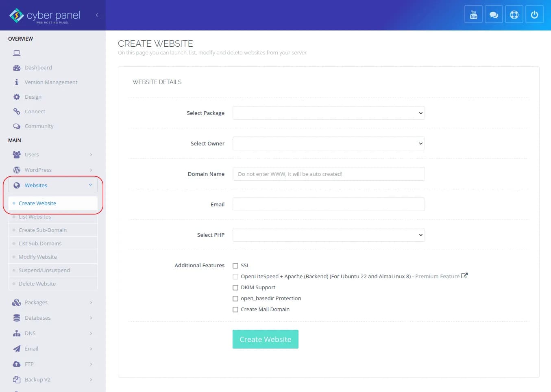
Task: Click the Version Management info icon
Action: tap(17, 82)
